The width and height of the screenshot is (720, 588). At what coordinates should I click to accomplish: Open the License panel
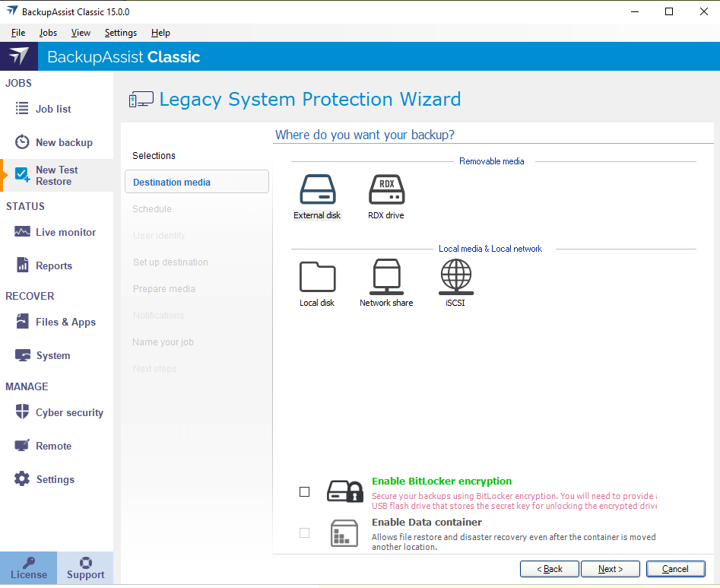click(29, 568)
